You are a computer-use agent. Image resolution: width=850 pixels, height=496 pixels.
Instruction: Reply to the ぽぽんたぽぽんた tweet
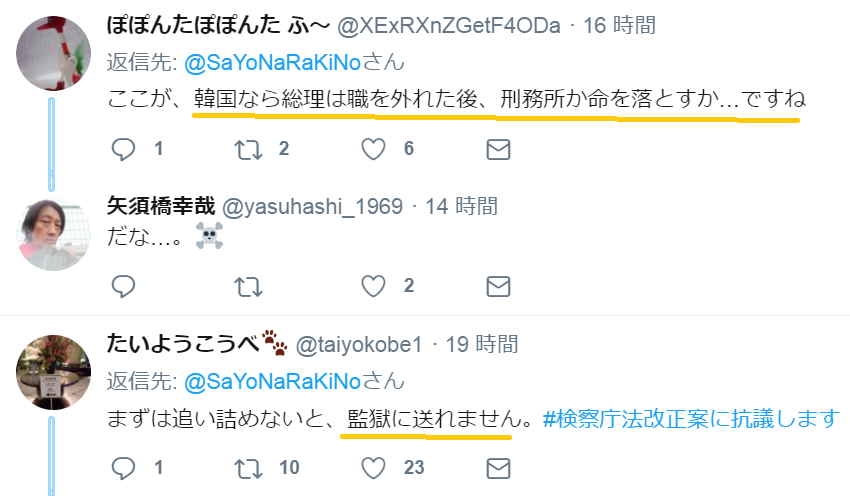pyautogui.click(x=123, y=149)
